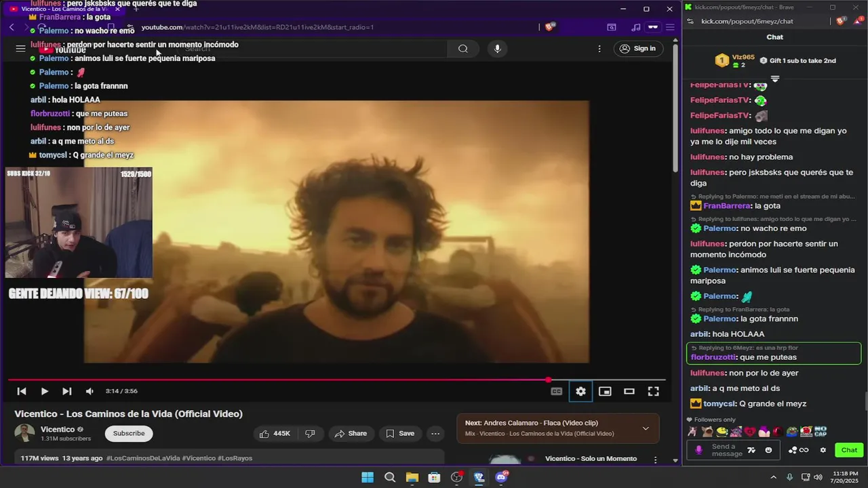Open the player settings gear
The width and height of the screenshot is (868, 488).
coord(580,391)
